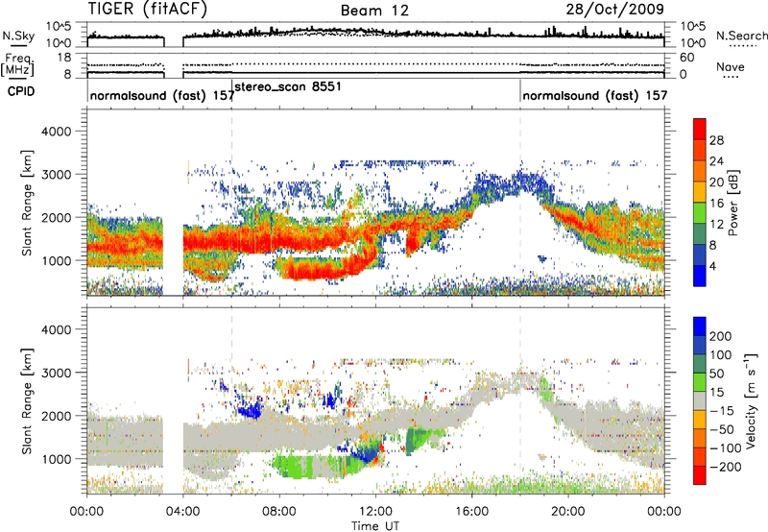This screenshot has height=532, width=768.
Task: Click the stereo_scan 8551 CPID text
Action: click(x=288, y=86)
